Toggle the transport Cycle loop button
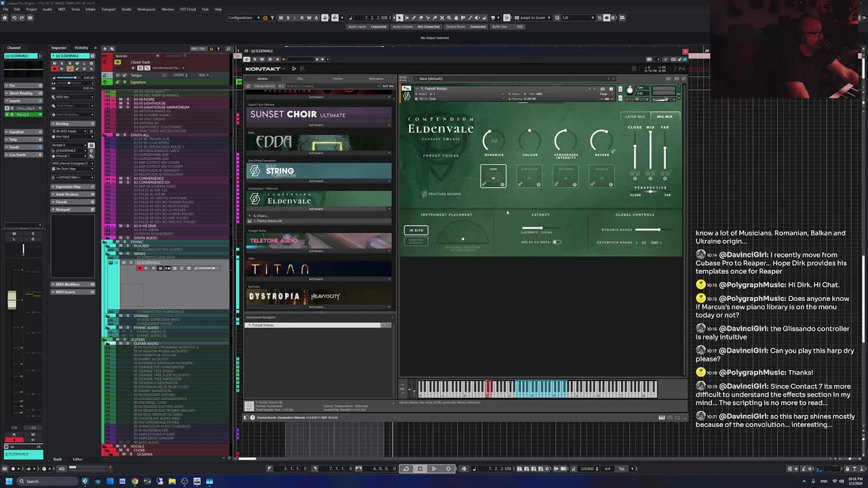Screen dimensions: 868x488 [x=406, y=468]
